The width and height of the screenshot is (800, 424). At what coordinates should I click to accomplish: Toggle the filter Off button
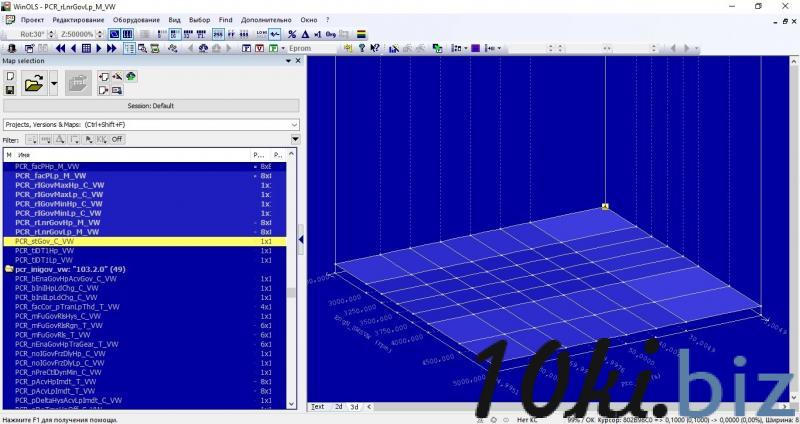pos(116,139)
